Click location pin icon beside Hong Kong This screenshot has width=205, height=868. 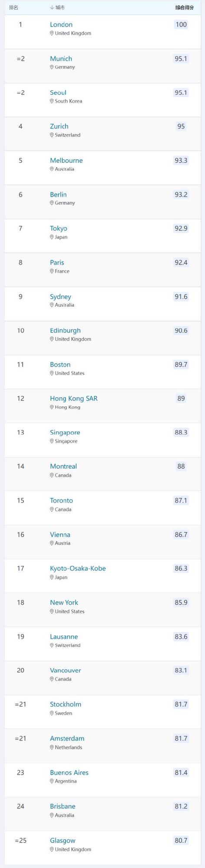pos(52,407)
